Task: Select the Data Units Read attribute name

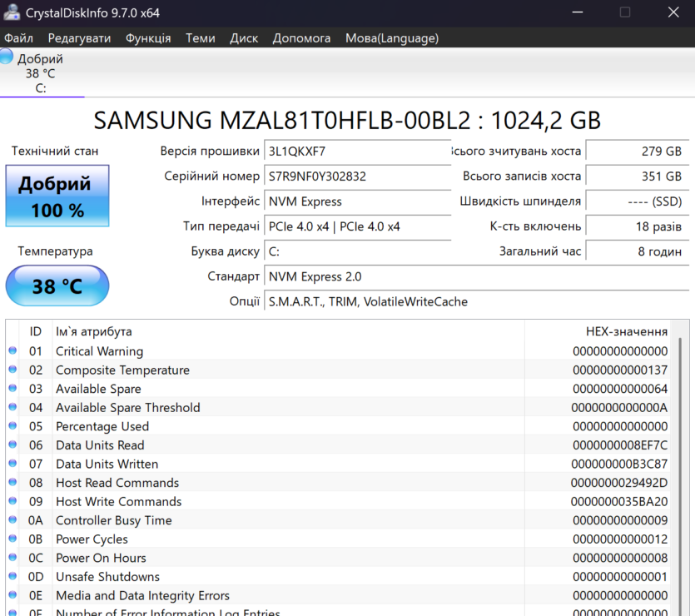Action: [x=100, y=445]
